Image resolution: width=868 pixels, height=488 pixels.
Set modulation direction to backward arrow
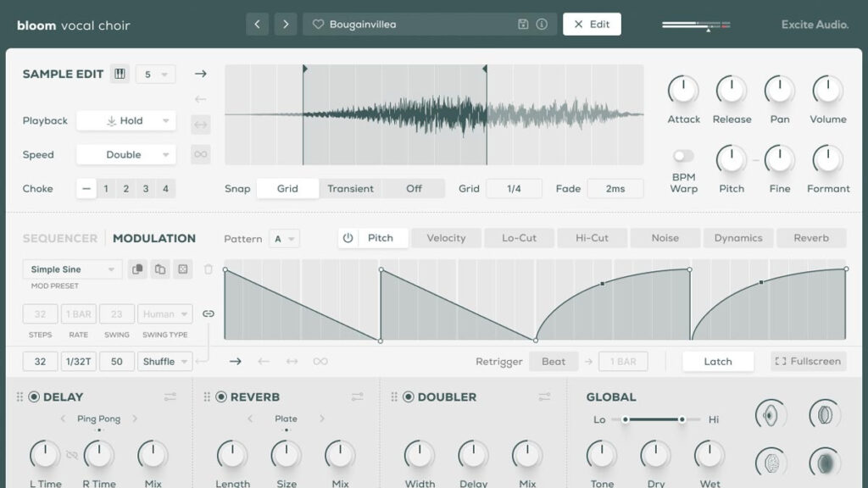(264, 361)
